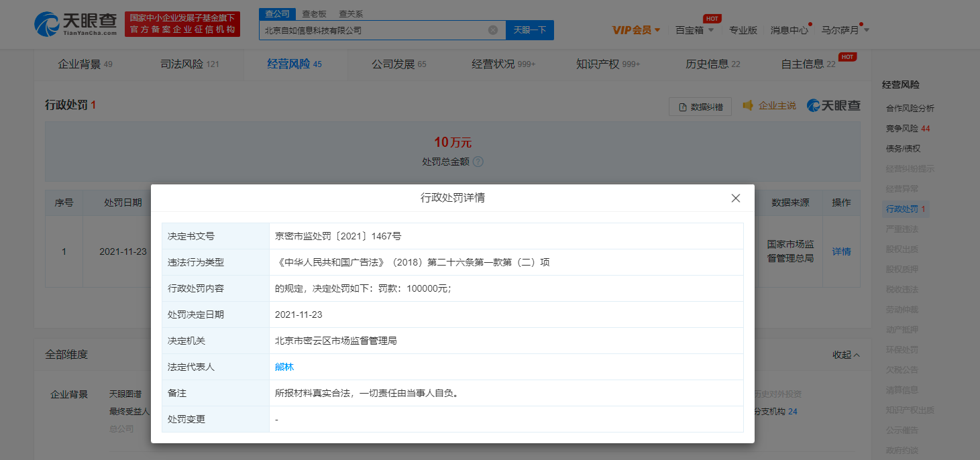The image size is (980, 460).
Task: Open the VIP会员 dropdown
Action: (x=636, y=30)
